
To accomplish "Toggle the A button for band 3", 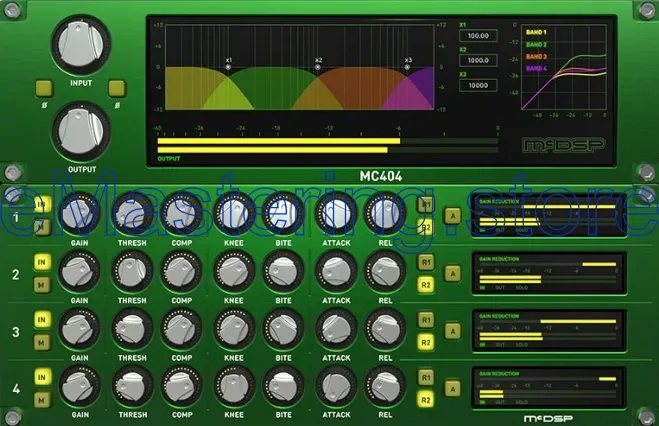I will 453,331.
